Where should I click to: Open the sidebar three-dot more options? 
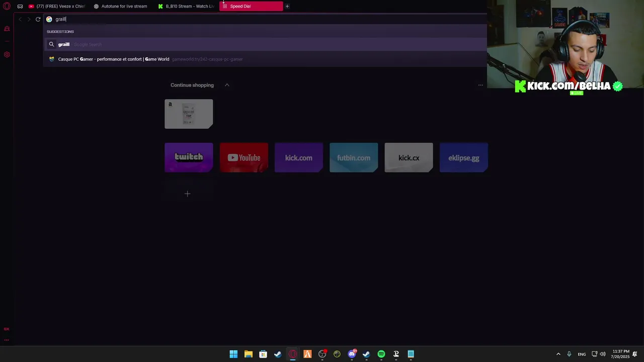(x=7, y=340)
